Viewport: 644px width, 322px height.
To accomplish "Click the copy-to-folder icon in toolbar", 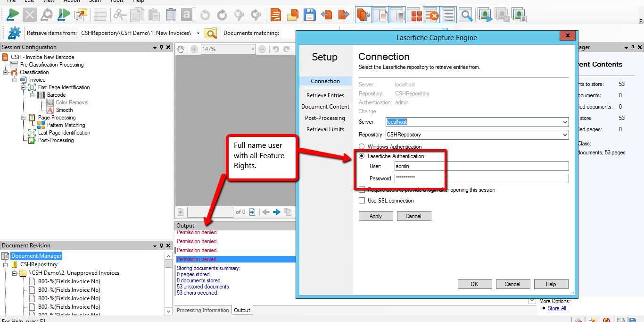I will click(x=81, y=15).
